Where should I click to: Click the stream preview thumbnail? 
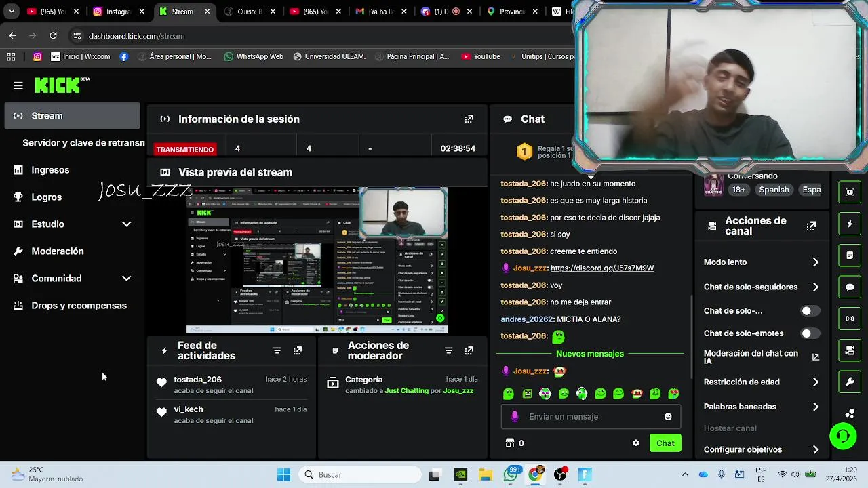(x=317, y=260)
